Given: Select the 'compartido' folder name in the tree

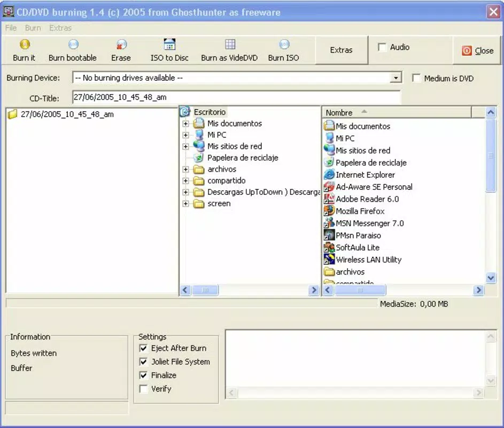Looking at the screenshot, I should tap(226, 180).
